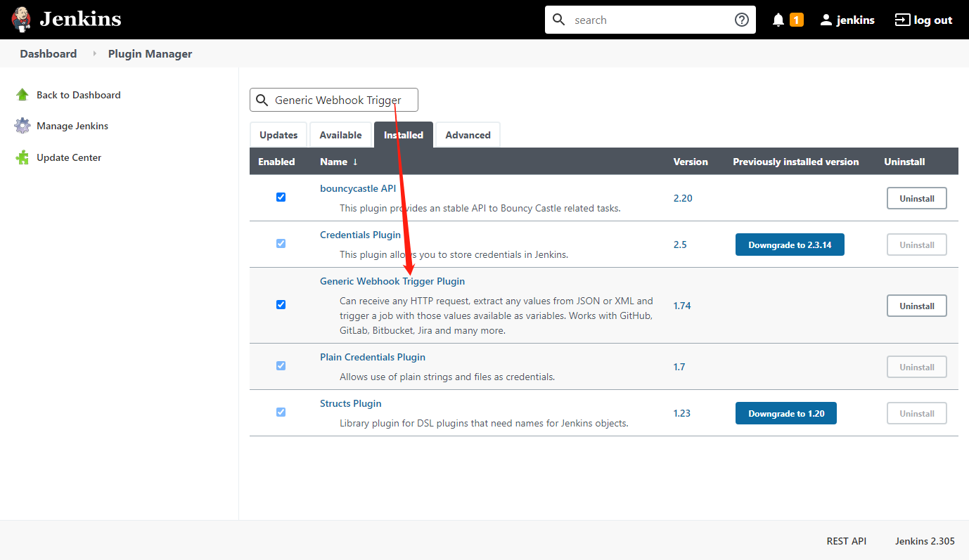
Task: Click the Plugin Manager breadcrumb
Action: 150,53
